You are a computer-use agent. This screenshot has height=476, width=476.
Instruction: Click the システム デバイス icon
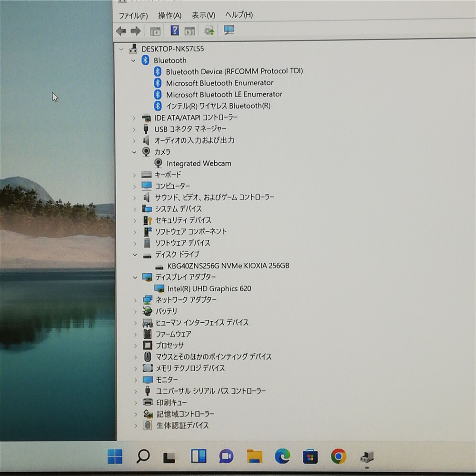click(x=147, y=209)
